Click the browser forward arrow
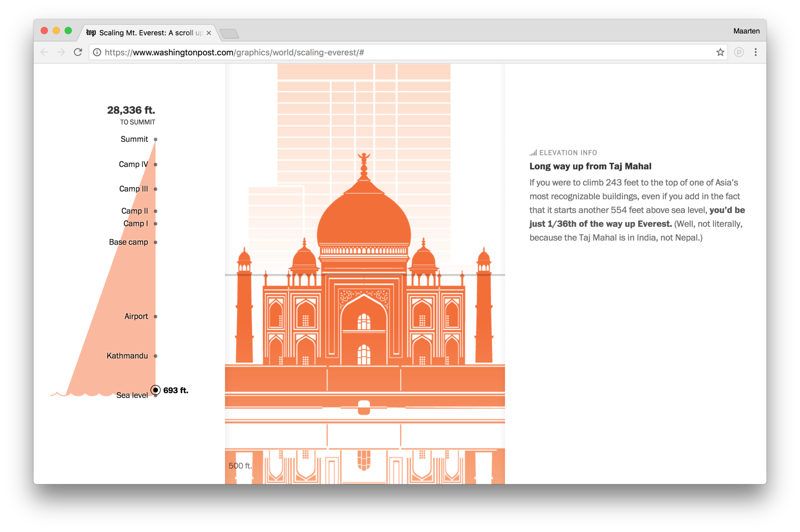The image size is (800, 532). pyautogui.click(x=61, y=52)
